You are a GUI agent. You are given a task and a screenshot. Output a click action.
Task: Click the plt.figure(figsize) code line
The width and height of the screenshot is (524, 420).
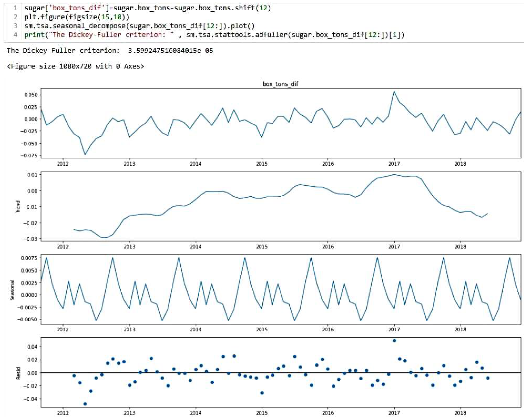pyautogui.click(x=77, y=17)
